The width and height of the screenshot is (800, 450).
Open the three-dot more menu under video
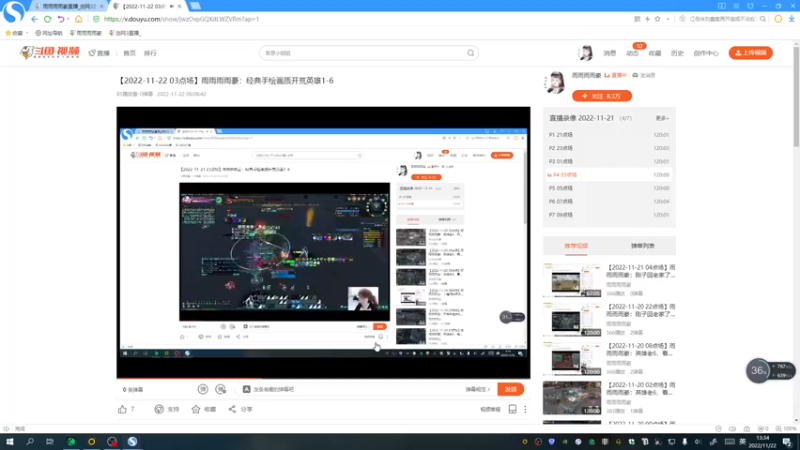(525, 409)
